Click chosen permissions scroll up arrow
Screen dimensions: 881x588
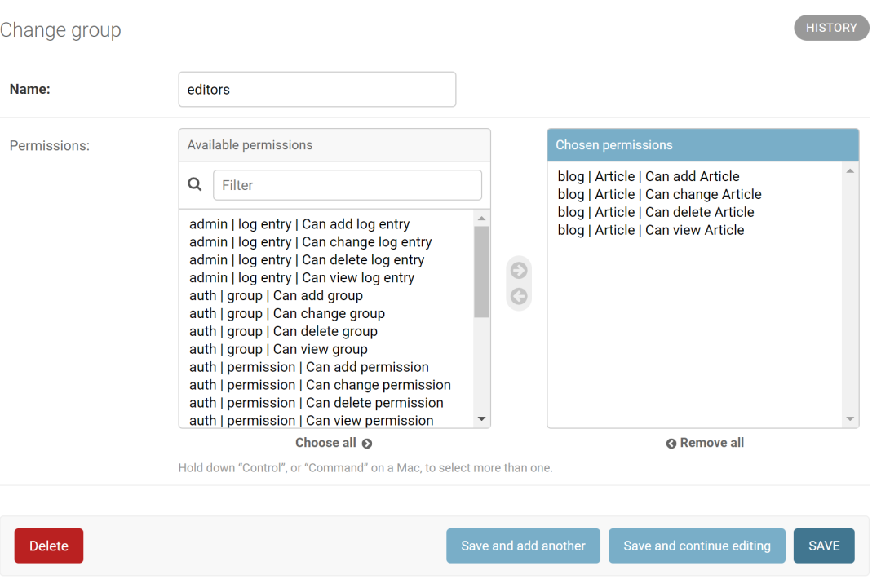click(x=849, y=170)
